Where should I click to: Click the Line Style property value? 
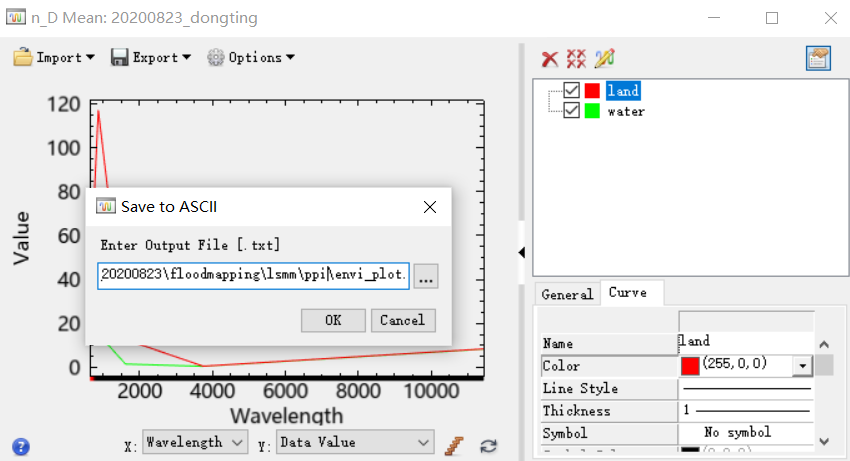point(746,388)
